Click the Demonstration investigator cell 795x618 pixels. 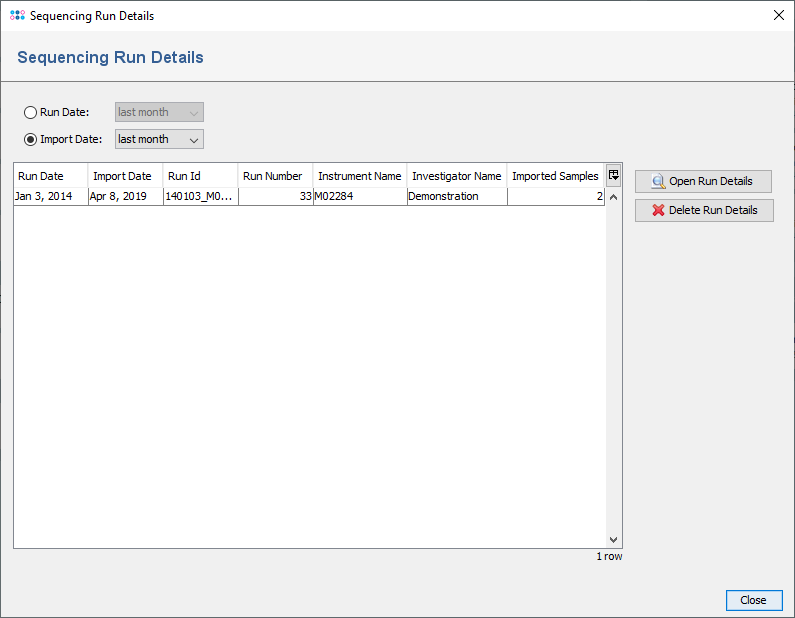(x=456, y=197)
